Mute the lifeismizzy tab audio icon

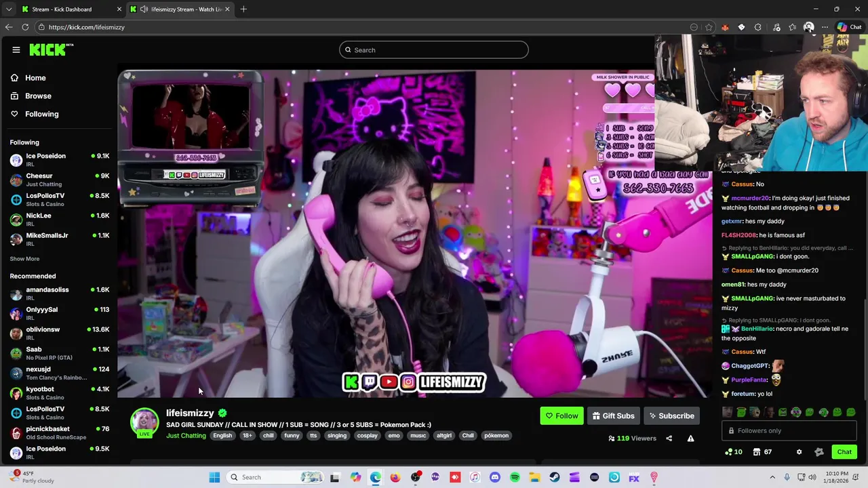pos(144,9)
